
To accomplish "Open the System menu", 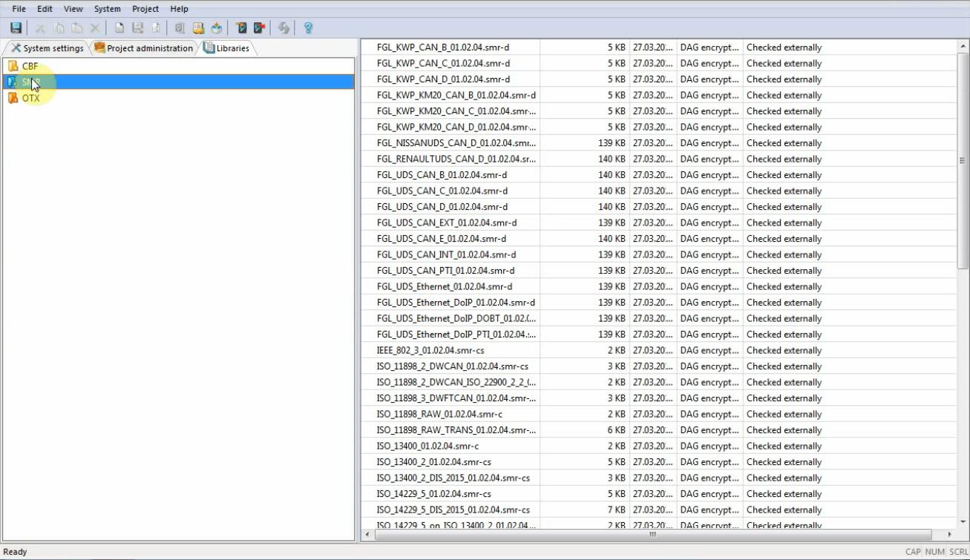I will [107, 9].
